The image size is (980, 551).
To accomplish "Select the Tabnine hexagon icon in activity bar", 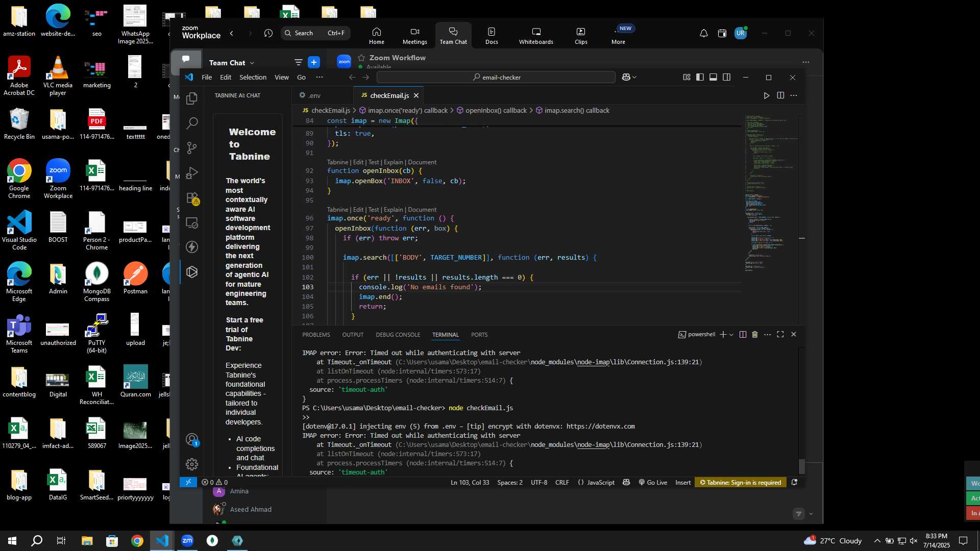I will tap(192, 272).
